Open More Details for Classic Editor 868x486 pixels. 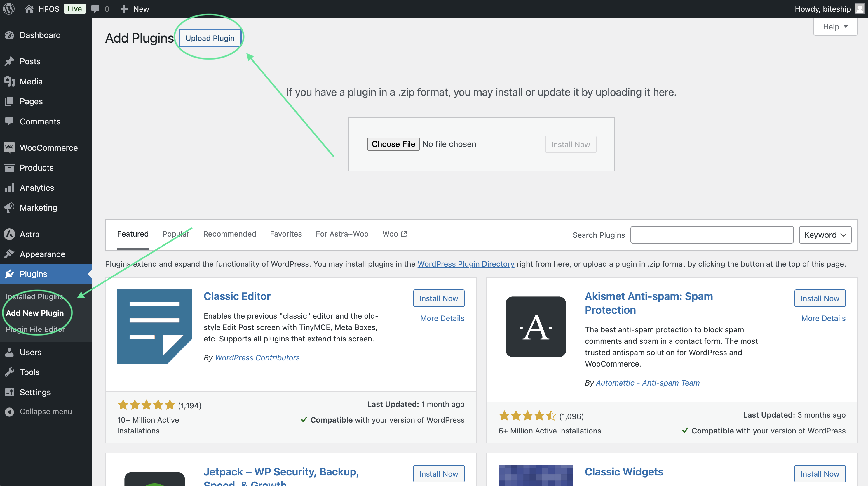442,318
